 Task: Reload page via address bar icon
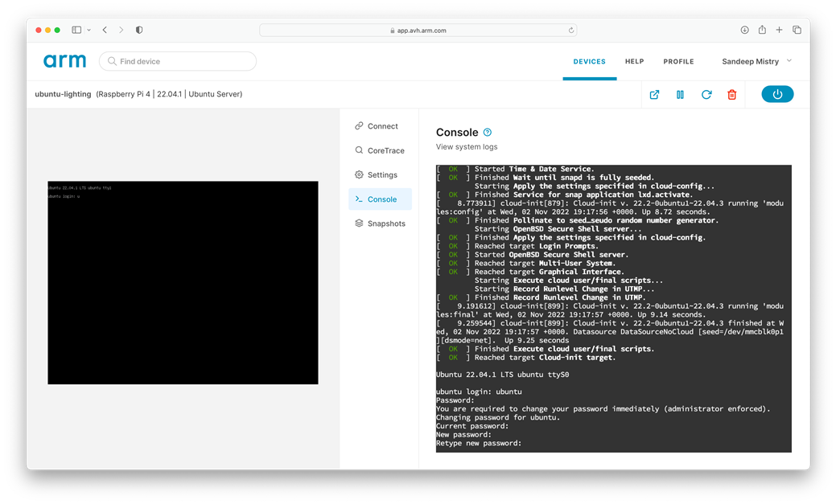point(571,31)
